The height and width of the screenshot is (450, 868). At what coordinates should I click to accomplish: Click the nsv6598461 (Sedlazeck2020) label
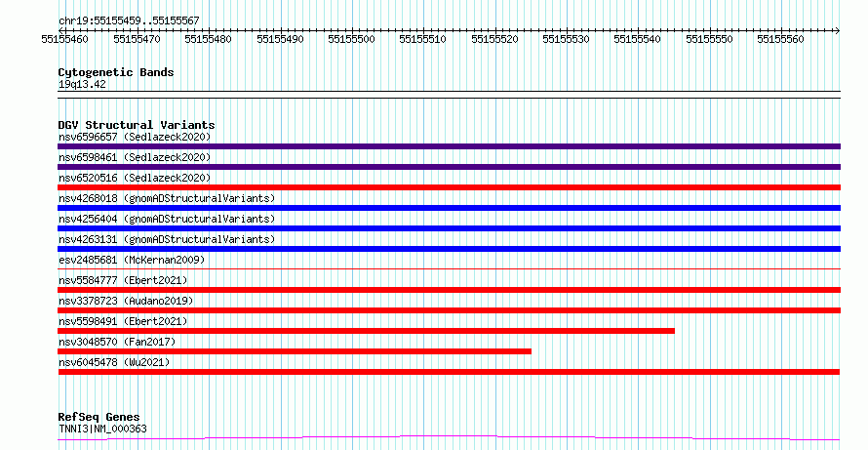[x=135, y=157]
